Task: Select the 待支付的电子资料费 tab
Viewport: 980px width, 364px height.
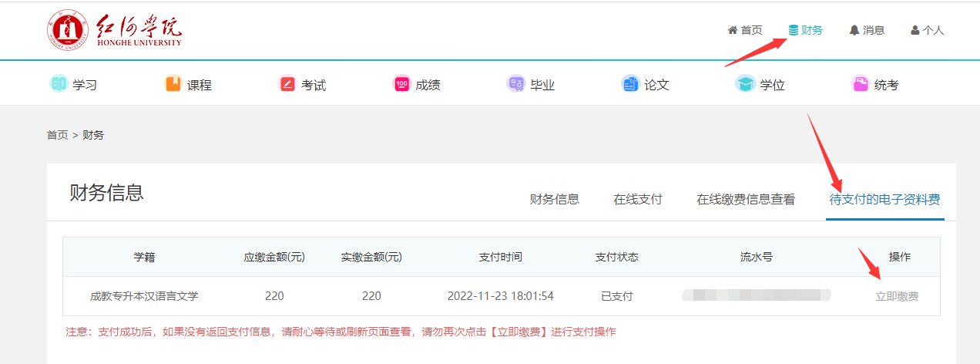Action: 884,199
